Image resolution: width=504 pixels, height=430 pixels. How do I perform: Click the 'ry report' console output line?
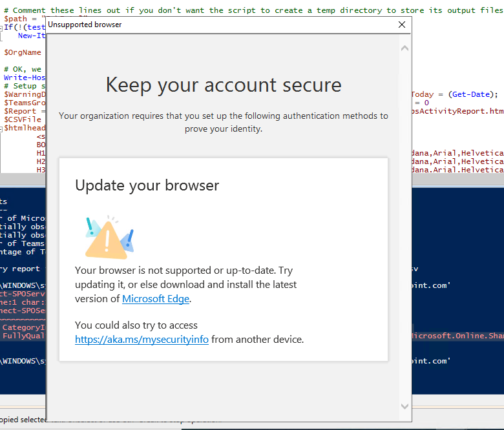tap(20, 269)
